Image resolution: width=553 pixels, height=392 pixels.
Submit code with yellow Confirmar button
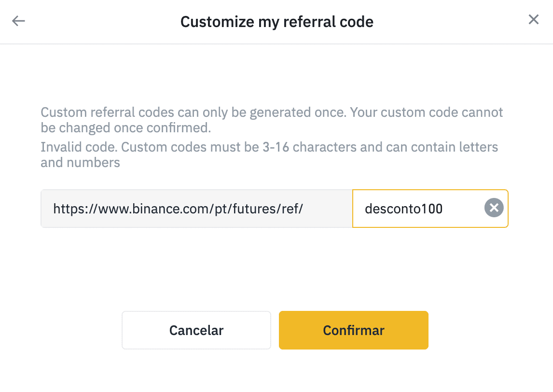pos(353,330)
